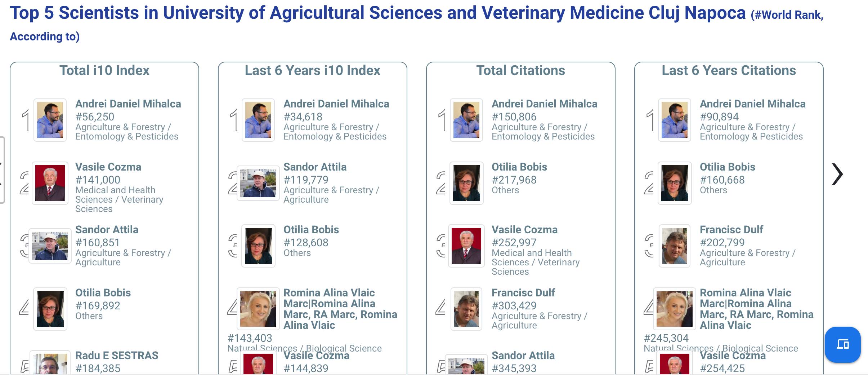Open Vasile Cozma name link in Total Citations

click(x=524, y=230)
